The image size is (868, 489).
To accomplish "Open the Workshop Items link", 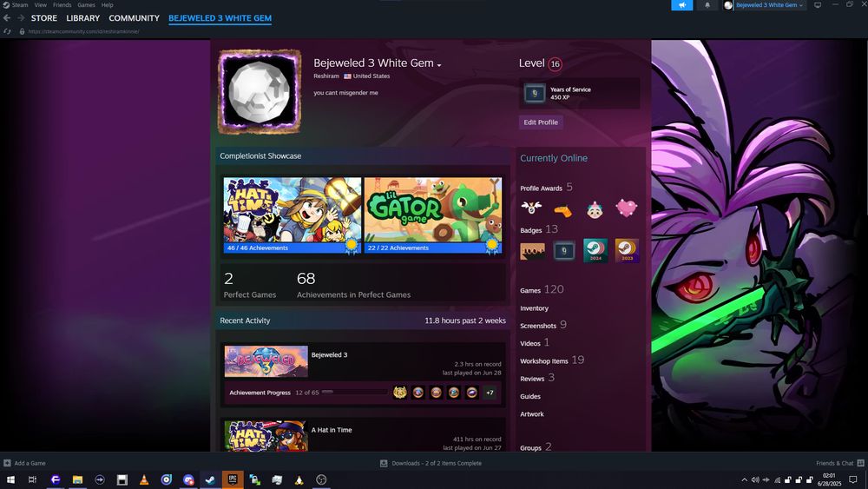I will pos(544,361).
